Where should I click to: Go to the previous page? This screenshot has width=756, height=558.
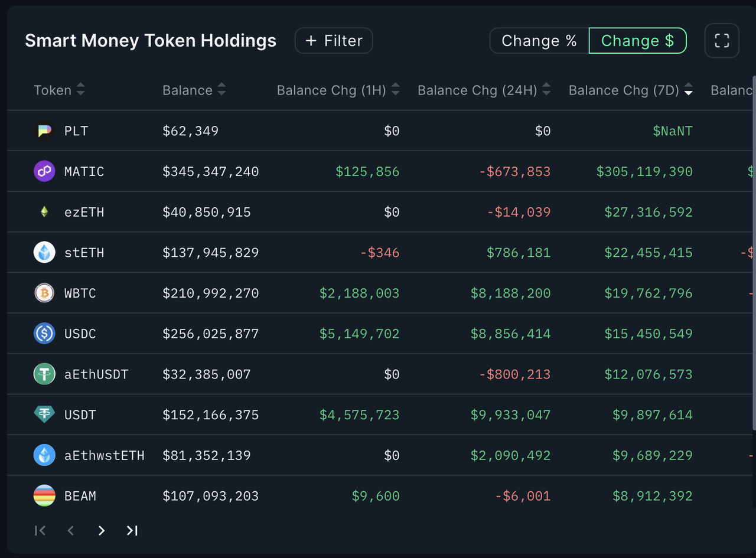coord(71,530)
